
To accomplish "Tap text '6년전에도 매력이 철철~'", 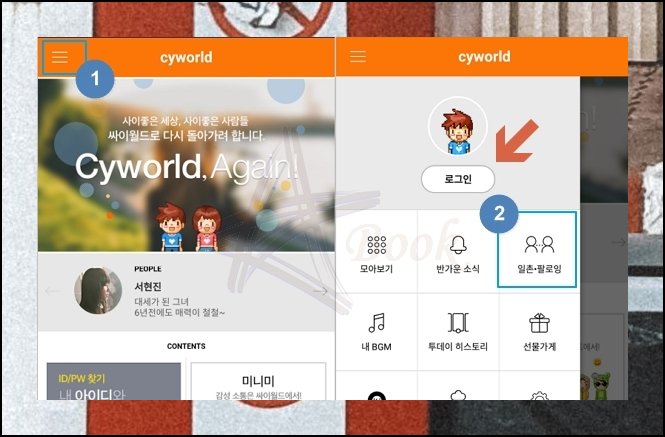I will 179,313.
